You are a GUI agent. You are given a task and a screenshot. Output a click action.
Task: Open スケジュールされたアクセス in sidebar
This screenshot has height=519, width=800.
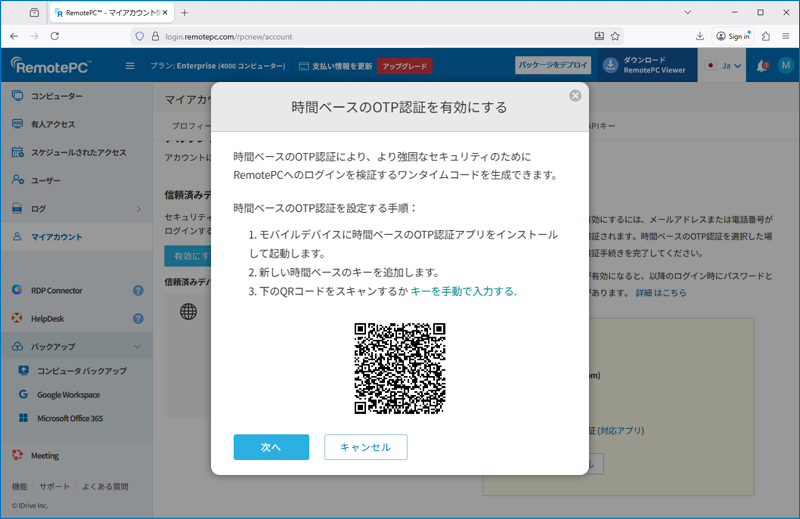point(77,152)
